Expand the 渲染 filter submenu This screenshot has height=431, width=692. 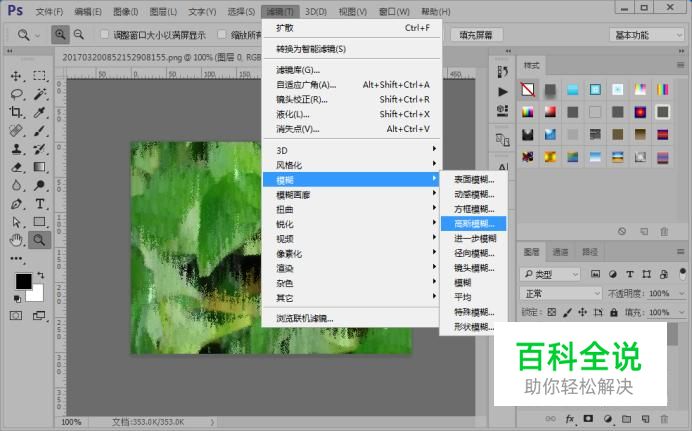pos(351,268)
